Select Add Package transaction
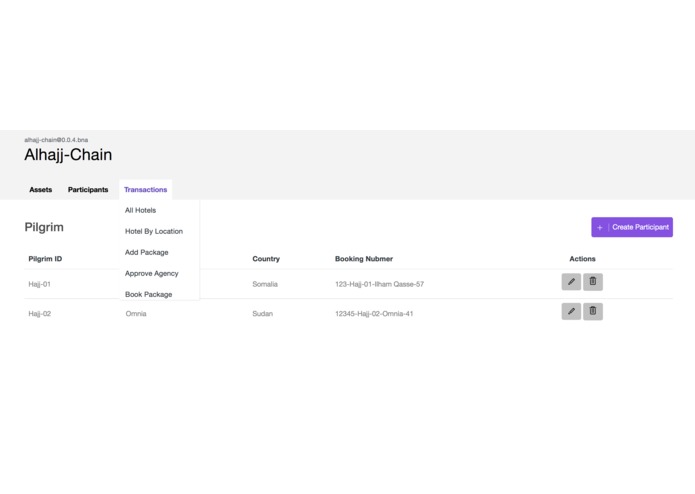Screen dimensions: 695x494 147,253
